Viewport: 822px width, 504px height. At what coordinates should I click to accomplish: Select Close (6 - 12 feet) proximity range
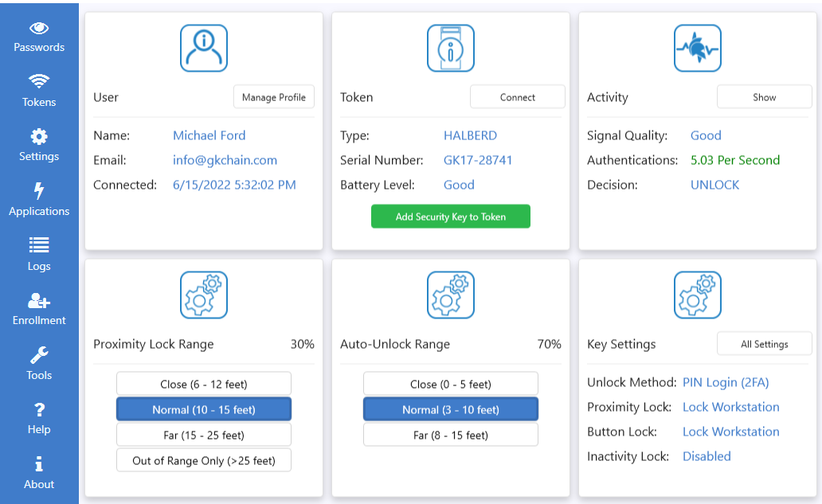pos(204,384)
